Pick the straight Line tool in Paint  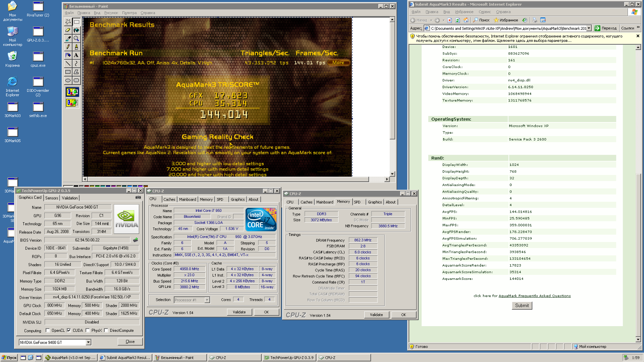68,64
